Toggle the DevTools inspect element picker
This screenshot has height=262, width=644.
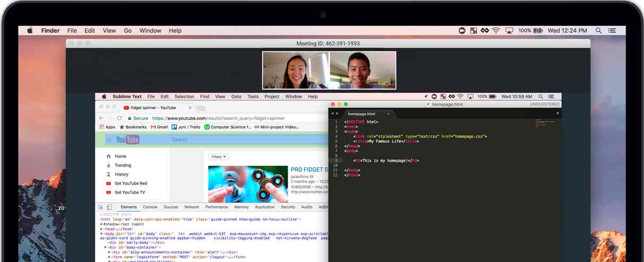[101, 207]
